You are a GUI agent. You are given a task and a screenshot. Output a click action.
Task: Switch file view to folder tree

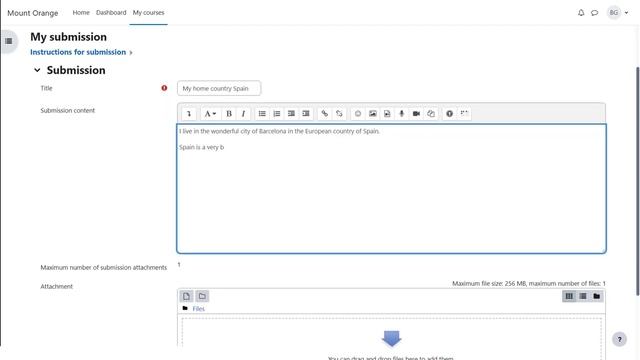(597, 296)
